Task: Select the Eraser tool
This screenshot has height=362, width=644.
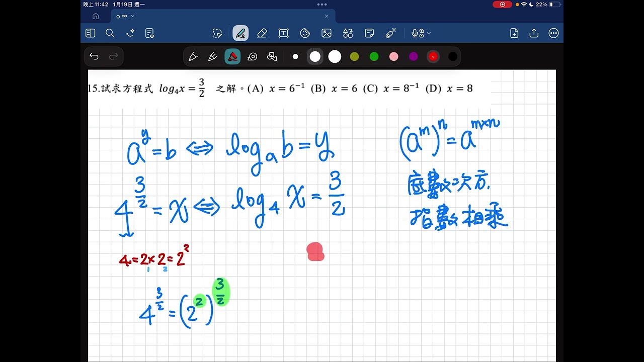Action: click(x=262, y=33)
